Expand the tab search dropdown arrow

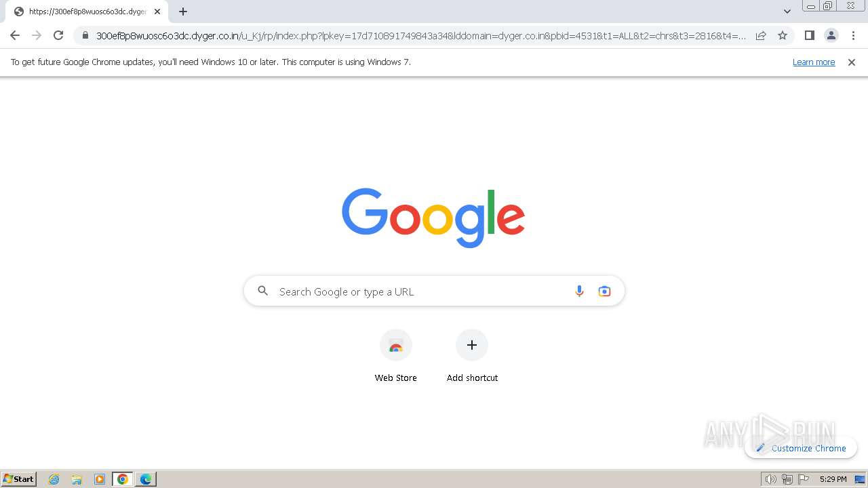[787, 12]
